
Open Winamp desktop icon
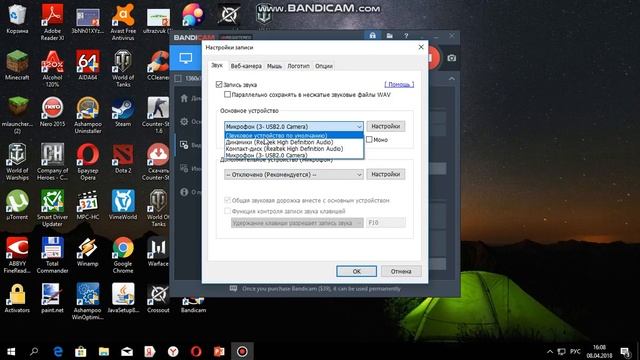point(88,251)
